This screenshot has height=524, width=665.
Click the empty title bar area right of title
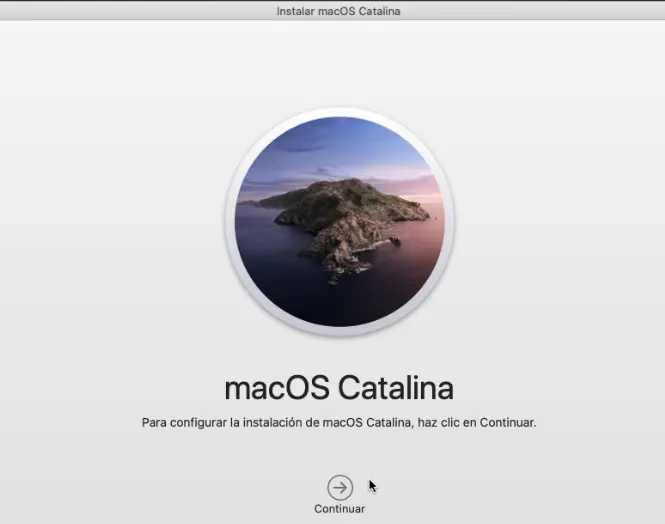click(540, 11)
